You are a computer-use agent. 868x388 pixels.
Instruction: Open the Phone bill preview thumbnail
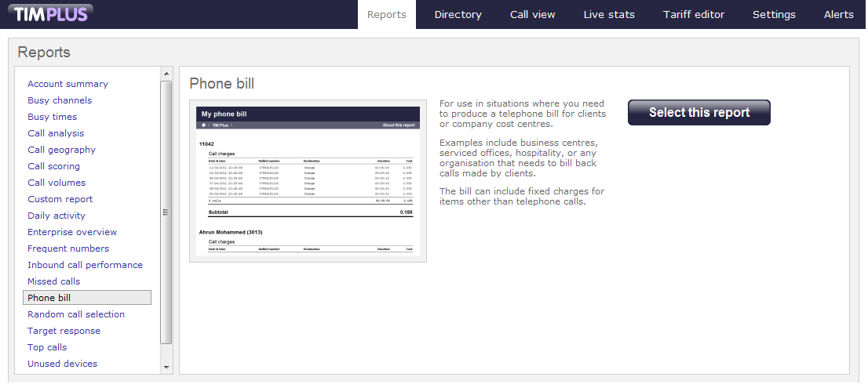(x=308, y=180)
